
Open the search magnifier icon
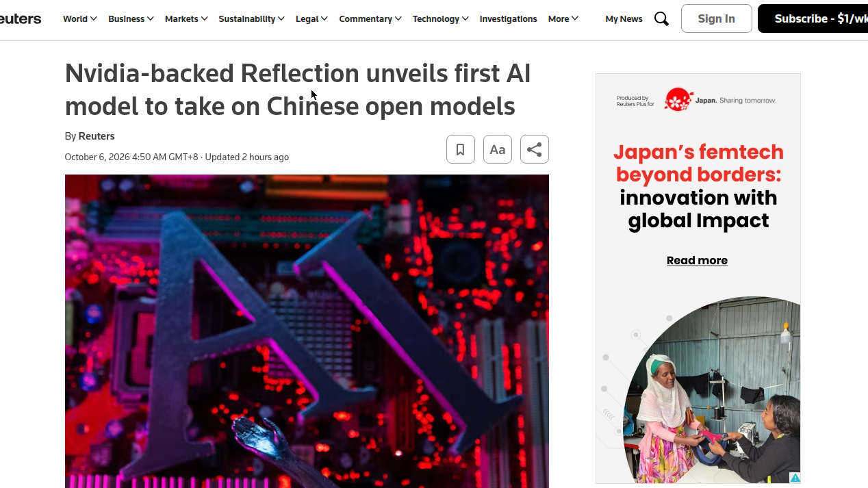(x=661, y=19)
